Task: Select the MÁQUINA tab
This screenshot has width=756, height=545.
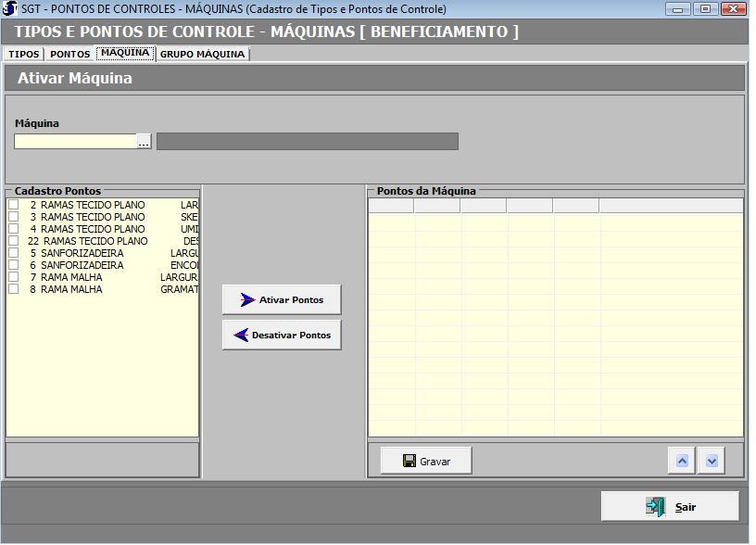Action: (x=125, y=53)
